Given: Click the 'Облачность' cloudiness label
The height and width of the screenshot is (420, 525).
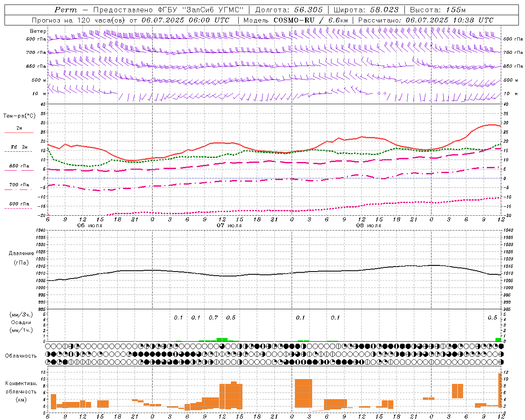Looking at the screenshot, I should point(21,356).
